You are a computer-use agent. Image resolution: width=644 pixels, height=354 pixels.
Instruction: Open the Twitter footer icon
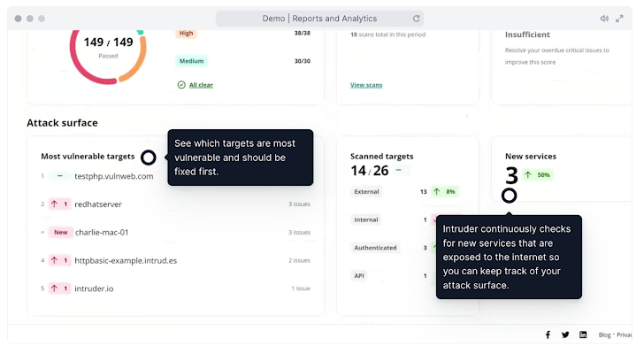(x=565, y=335)
